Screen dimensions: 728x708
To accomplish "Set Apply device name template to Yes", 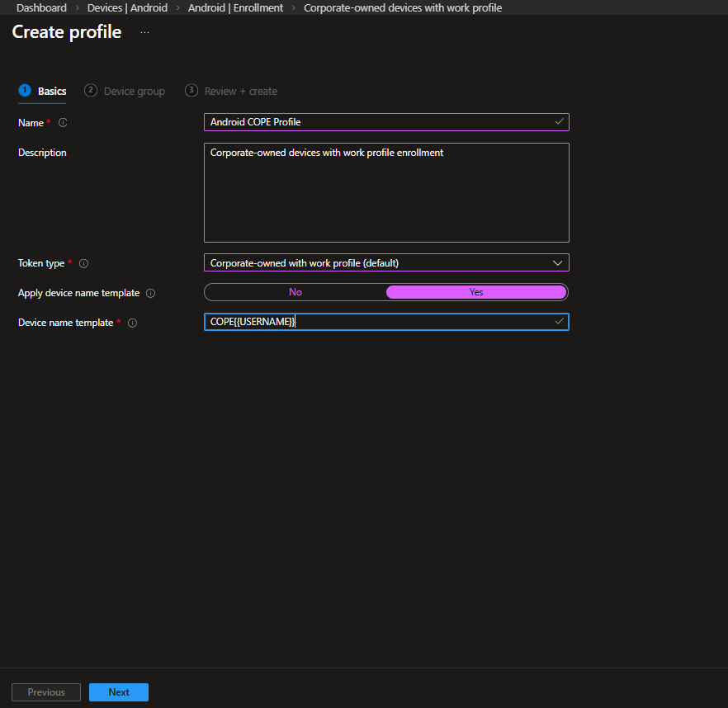I will click(x=476, y=292).
